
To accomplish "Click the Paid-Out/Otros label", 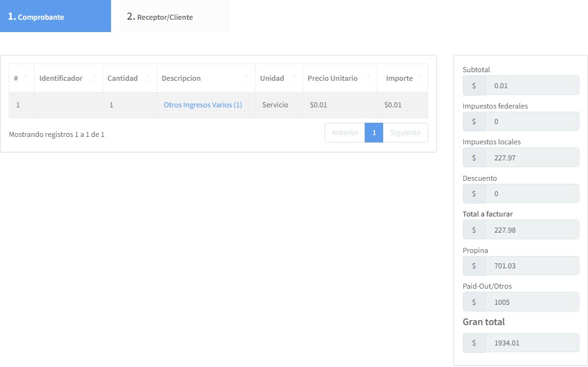I will coord(487,286).
